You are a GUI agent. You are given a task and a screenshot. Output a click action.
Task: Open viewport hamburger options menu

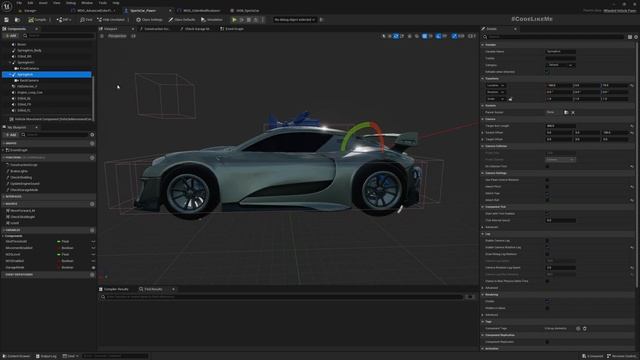[102, 36]
